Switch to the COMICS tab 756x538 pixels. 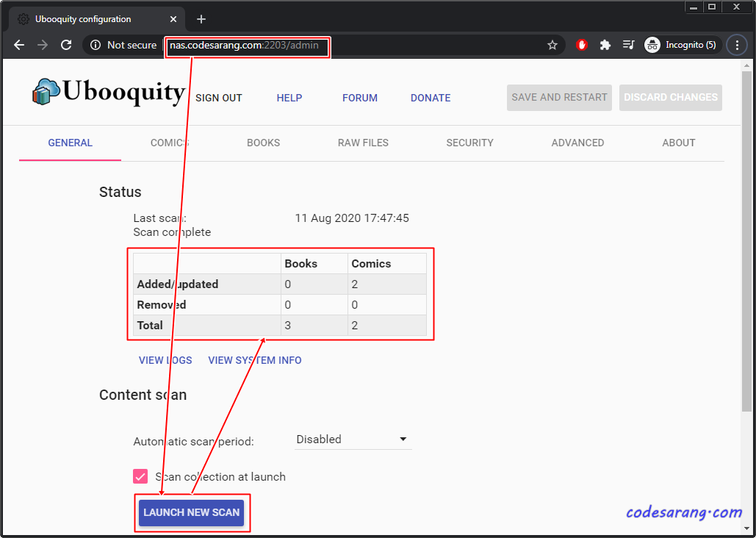click(x=170, y=143)
